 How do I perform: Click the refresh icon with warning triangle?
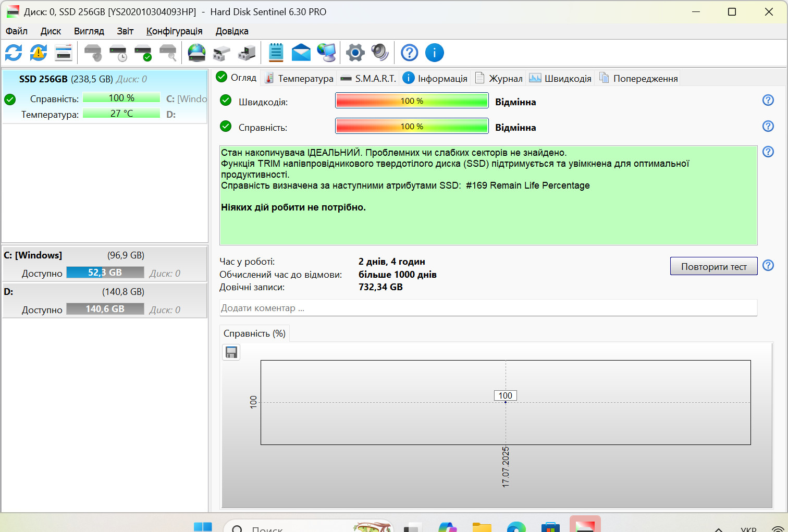click(39, 53)
